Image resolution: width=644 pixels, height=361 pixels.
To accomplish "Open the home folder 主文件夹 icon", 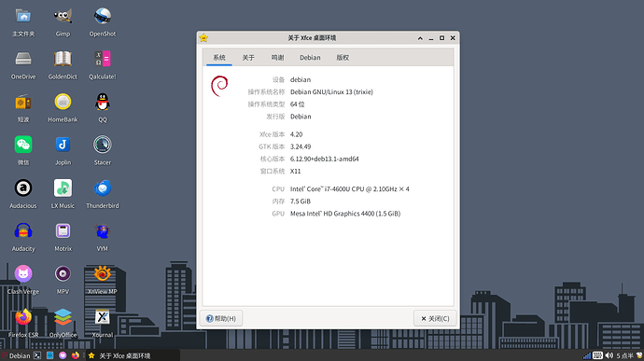I will [x=23, y=17].
